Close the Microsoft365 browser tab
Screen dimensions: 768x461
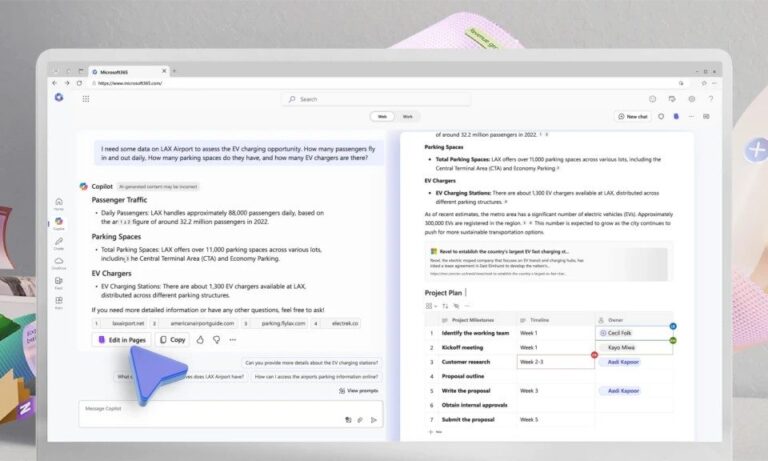[x=164, y=71]
